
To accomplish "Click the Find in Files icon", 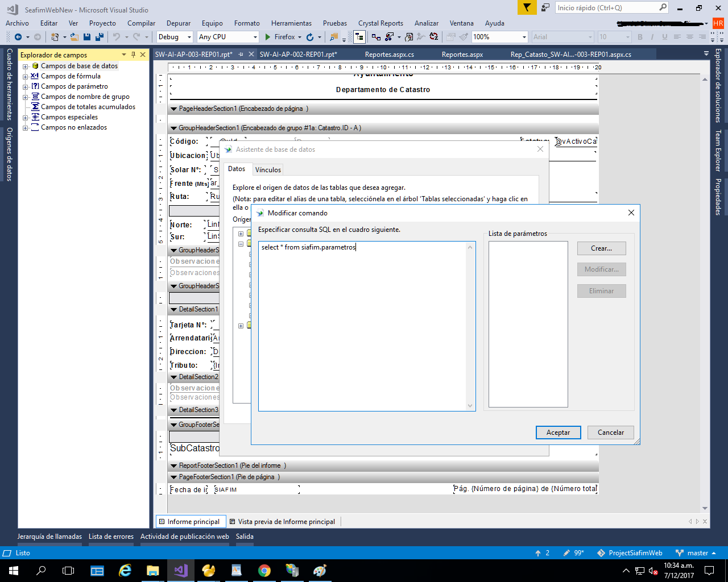I will (x=334, y=37).
